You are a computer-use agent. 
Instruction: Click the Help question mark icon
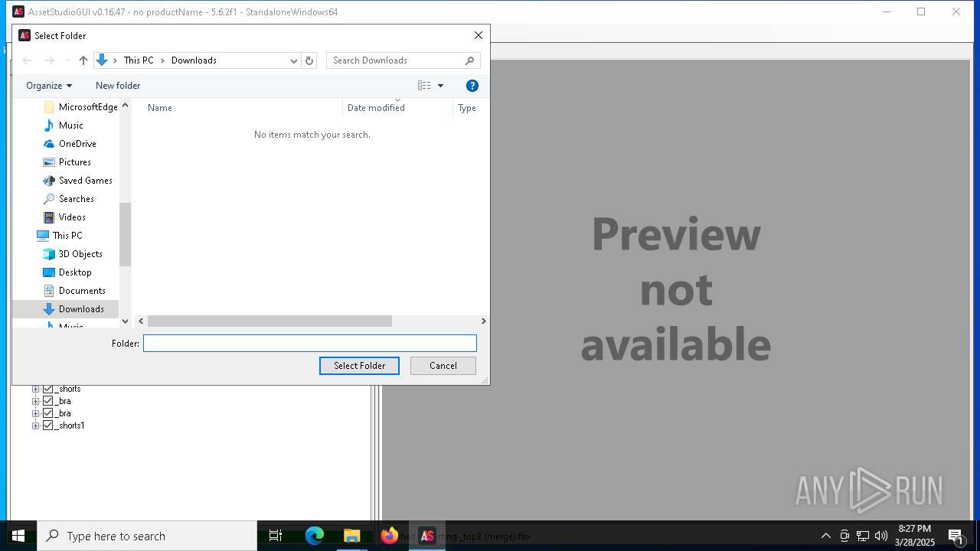(472, 86)
